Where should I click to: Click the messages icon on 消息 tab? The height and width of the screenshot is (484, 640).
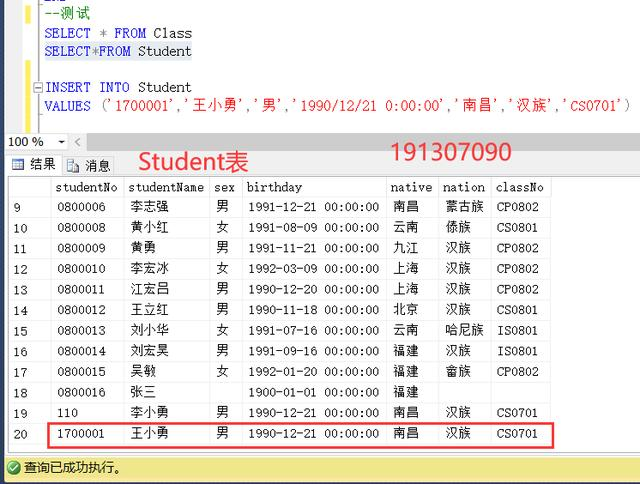point(73,166)
